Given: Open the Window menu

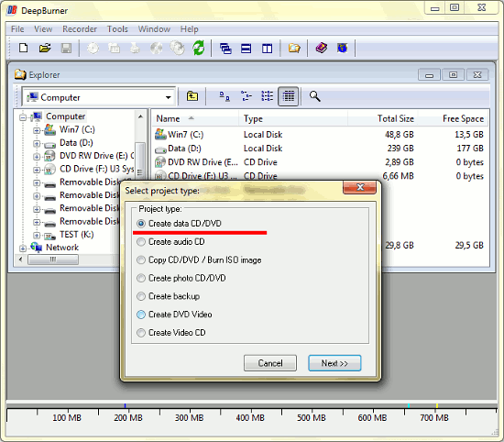Looking at the screenshot, I should click(x=154, y=29).
